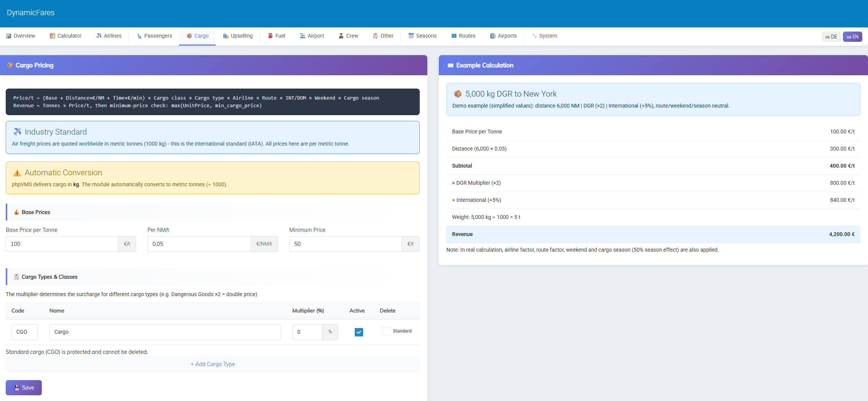Open the Passengers tab

154,36
